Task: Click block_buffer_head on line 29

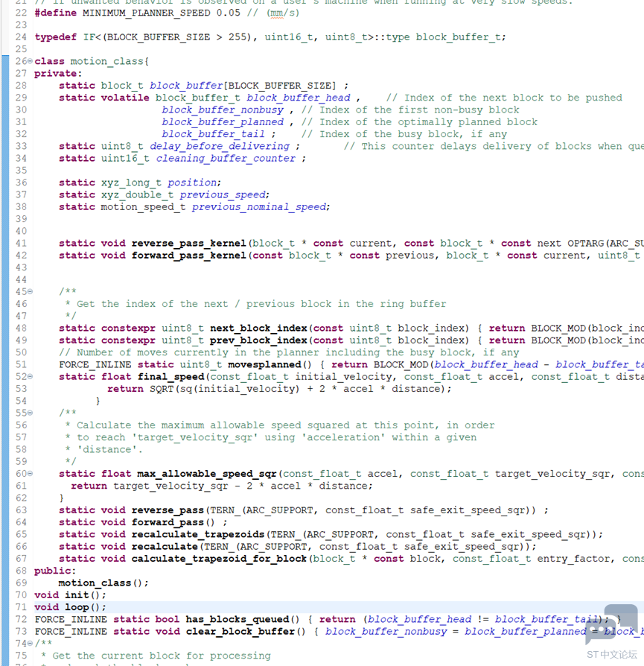Action: [x=299, y=98]
